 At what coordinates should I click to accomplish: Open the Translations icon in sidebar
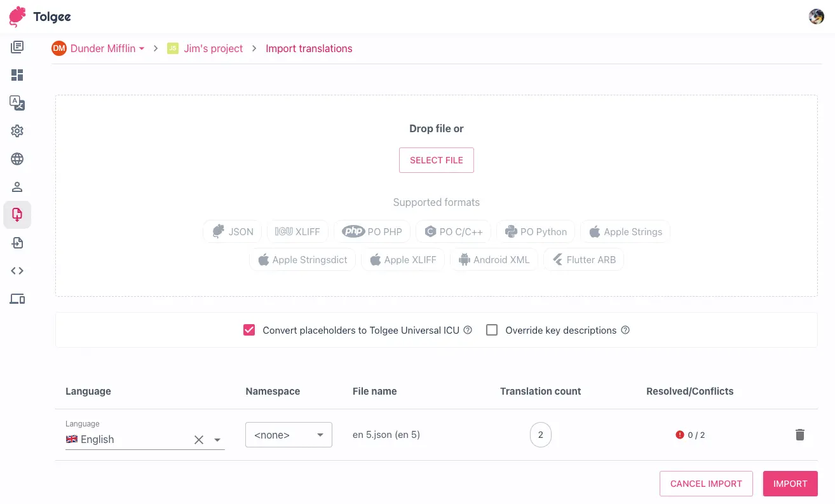(x=17, y=103)
